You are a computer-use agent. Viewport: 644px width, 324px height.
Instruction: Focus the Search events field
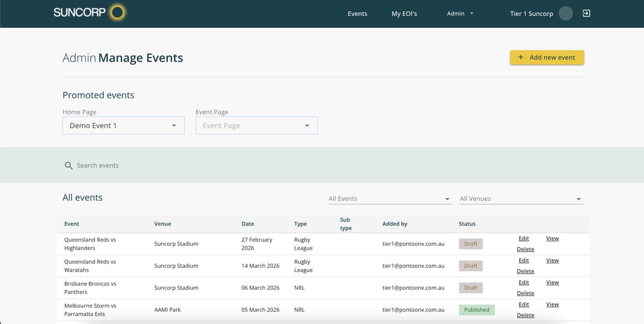(322, 166)
